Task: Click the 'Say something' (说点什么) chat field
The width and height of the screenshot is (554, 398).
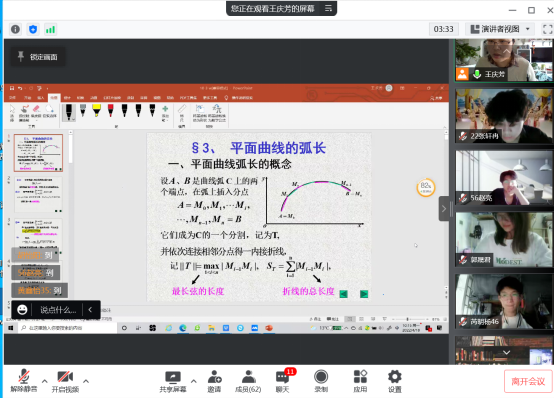Action: pos(58,310)
